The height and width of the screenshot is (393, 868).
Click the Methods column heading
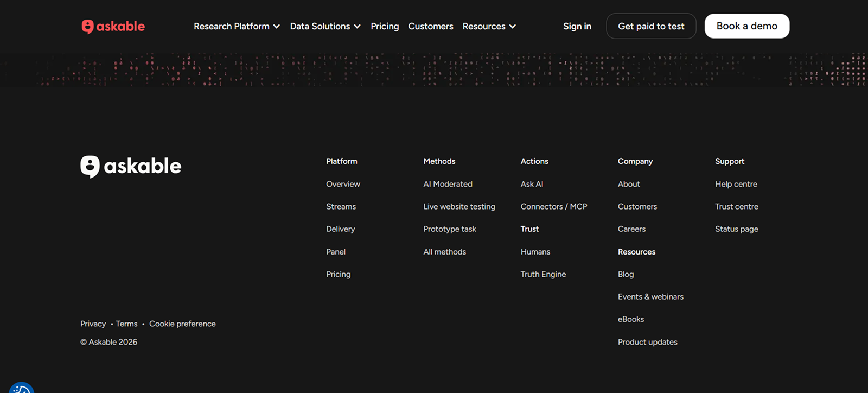[439, 161]
